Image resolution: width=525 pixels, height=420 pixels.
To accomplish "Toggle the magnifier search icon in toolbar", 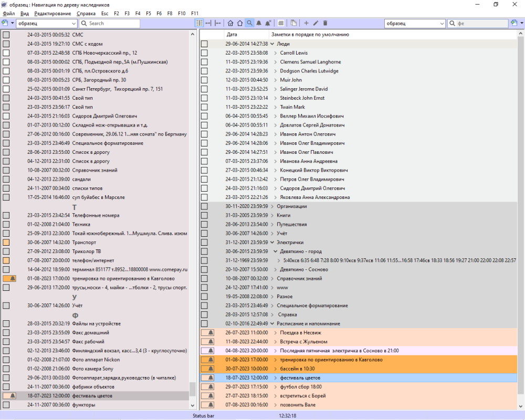I will [249, 23].
